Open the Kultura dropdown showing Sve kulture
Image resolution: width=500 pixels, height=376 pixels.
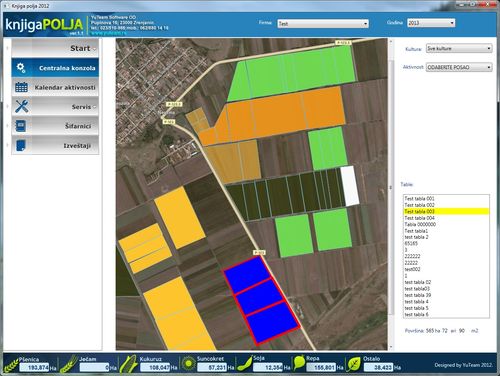[x=459, y=48]
